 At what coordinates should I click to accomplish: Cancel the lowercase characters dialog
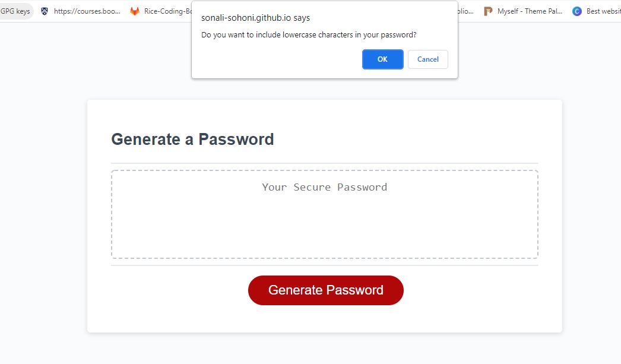pyautogui.click(x=427, y=59)
